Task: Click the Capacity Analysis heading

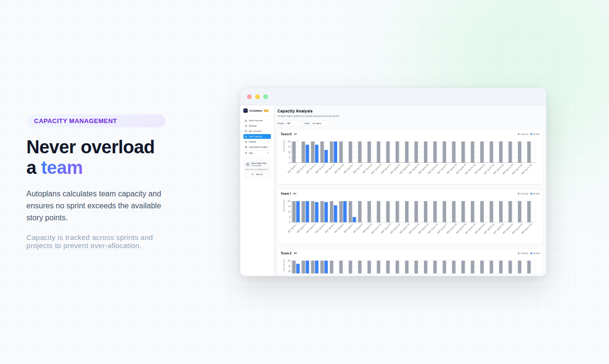Action: (x=295, y=111)
